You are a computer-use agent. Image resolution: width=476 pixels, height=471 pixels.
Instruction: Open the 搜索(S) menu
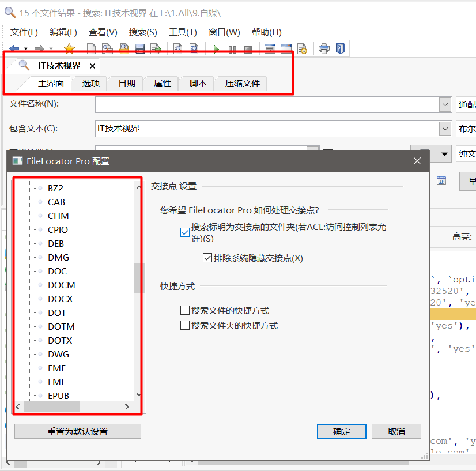click(143, 32)
